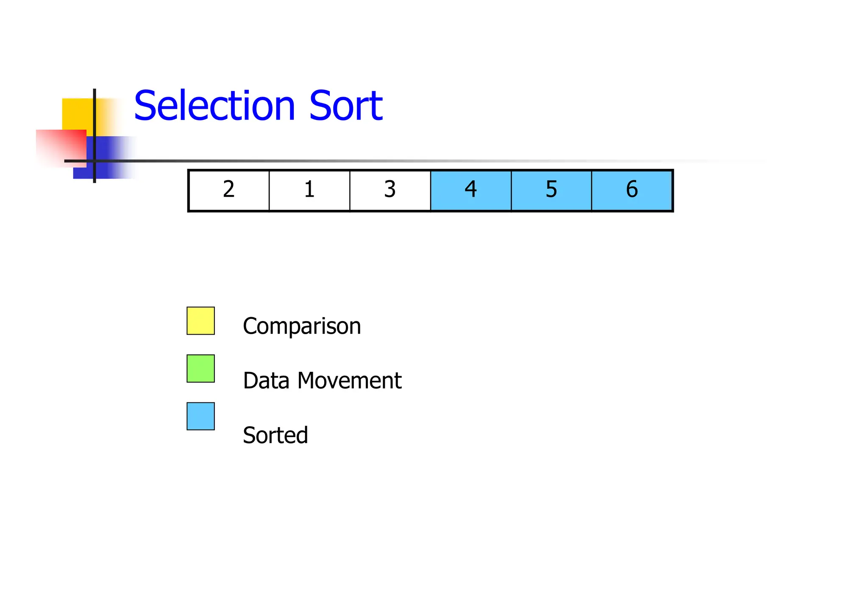
Task: Click the word Sort in the title
Action: (x=346, y=106)
